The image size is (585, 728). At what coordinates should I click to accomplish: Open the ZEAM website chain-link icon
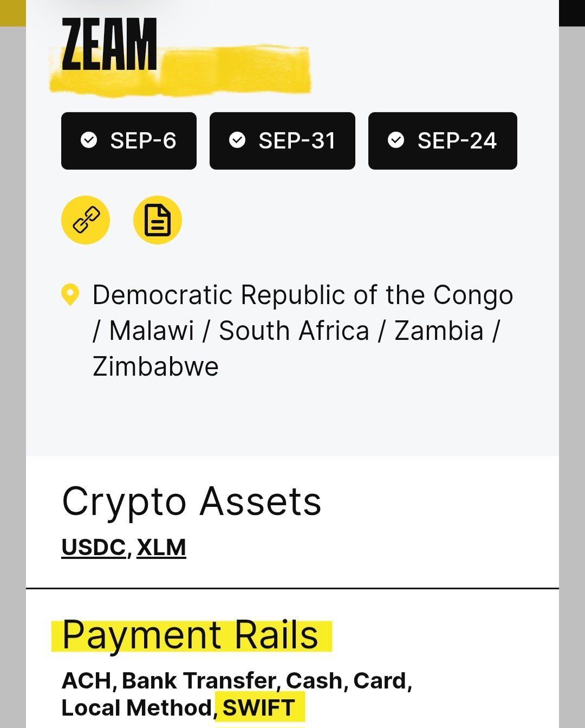click(x=86, y=220)
